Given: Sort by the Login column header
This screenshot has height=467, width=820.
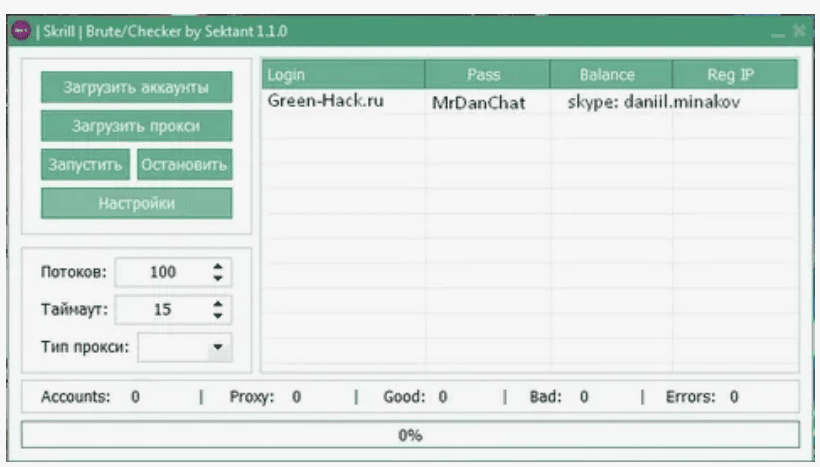Looking at the screenshot, I should tap(344, 75).
